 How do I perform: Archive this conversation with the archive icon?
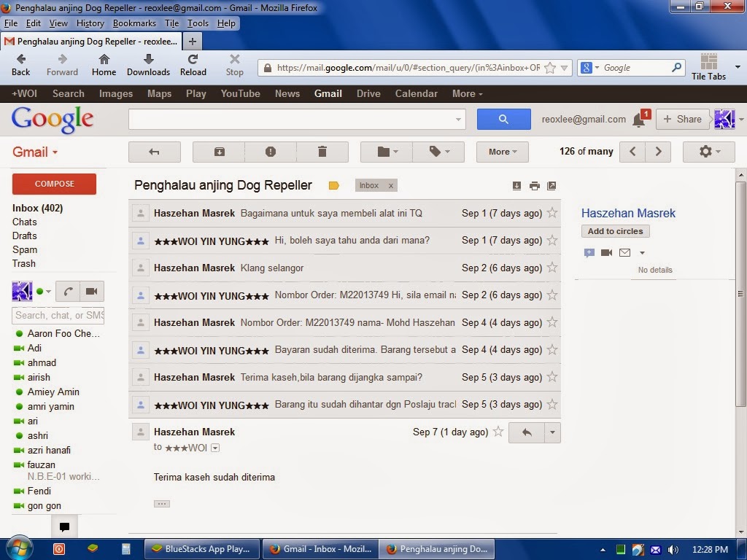pos(219,152)
